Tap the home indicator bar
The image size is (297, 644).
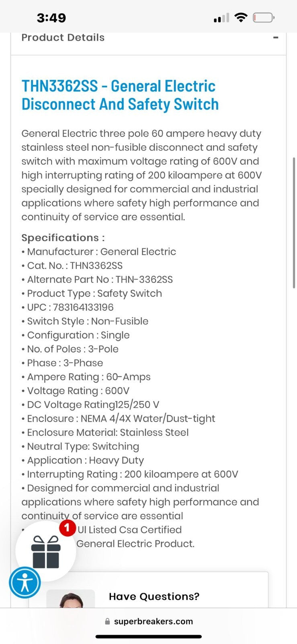click(x=148, y=636)
